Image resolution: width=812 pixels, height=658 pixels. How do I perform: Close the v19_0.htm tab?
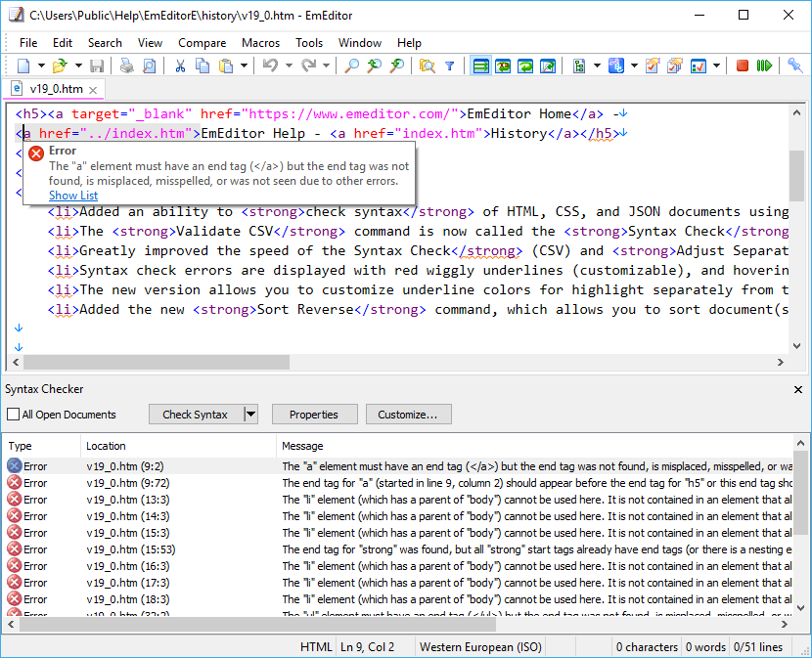pyautogui.click(x=93, y=90)
